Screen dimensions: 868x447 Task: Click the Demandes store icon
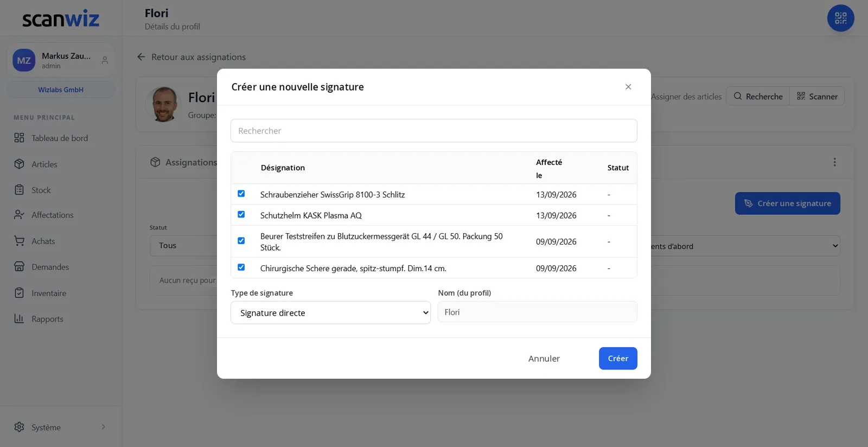(x=19, y=267)
